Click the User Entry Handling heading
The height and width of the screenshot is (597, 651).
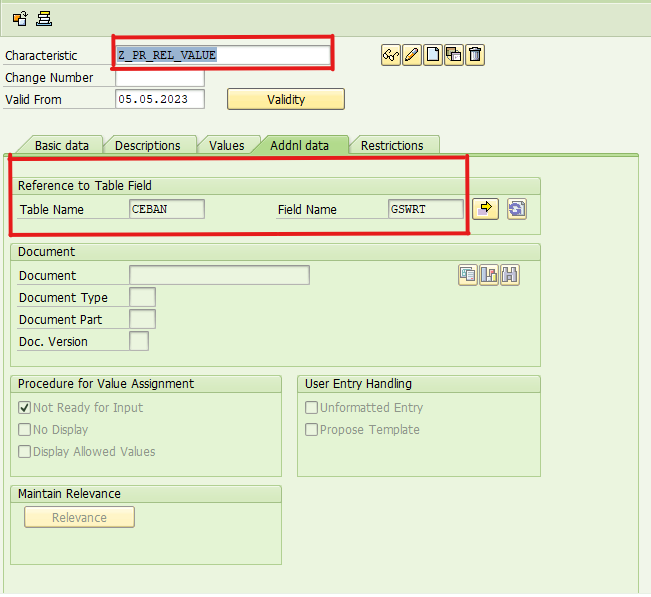[x=358, y=384]
